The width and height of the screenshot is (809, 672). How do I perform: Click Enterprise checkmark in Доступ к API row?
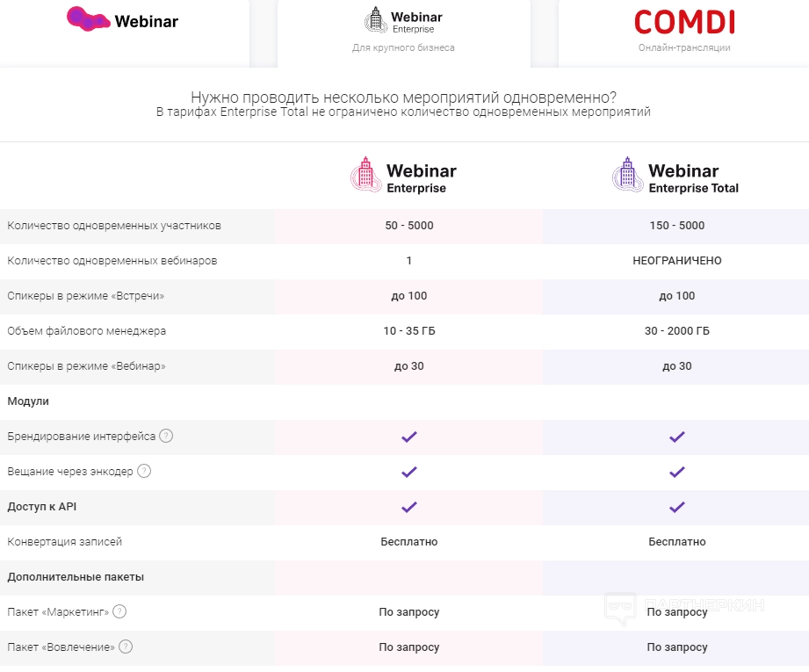tap(409, 507)
